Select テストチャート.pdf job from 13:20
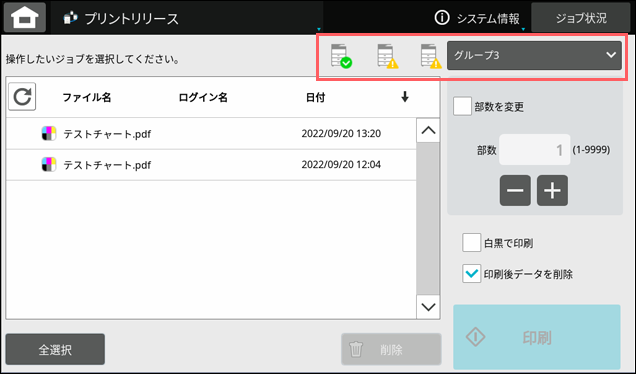The height and width of the screenshot is (374, 636). coord(211,133)
